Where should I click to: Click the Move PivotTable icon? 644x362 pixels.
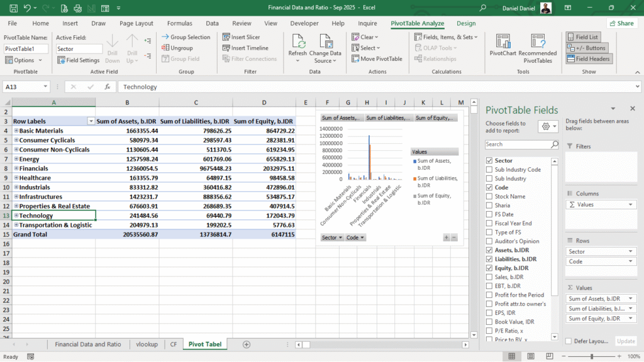coord(355,58)
